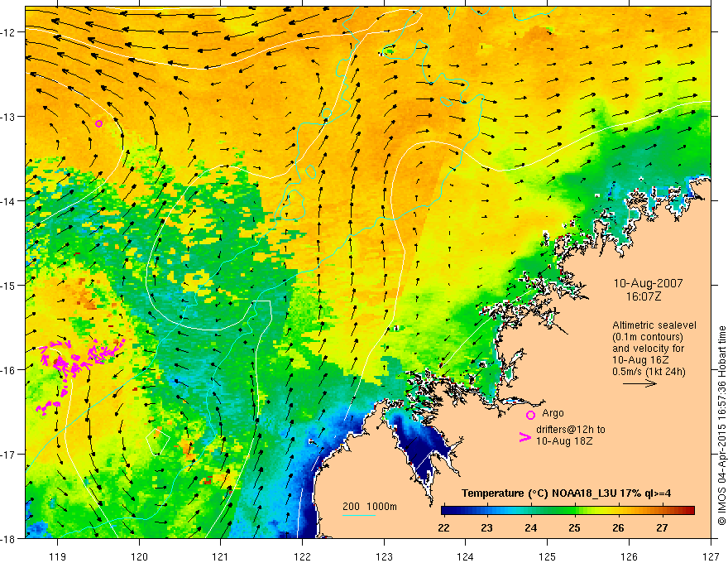Click the small closed white contour near 120, -17

pyautogui.click(x=158, y=440)
